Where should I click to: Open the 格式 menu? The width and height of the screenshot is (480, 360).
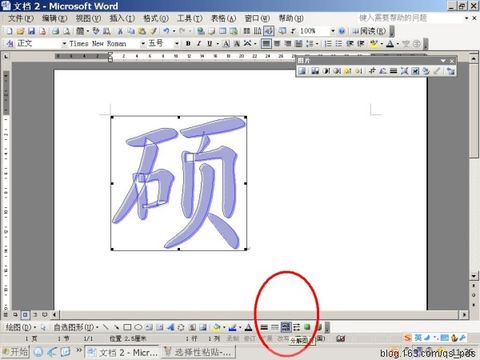(x=156, y=18)
